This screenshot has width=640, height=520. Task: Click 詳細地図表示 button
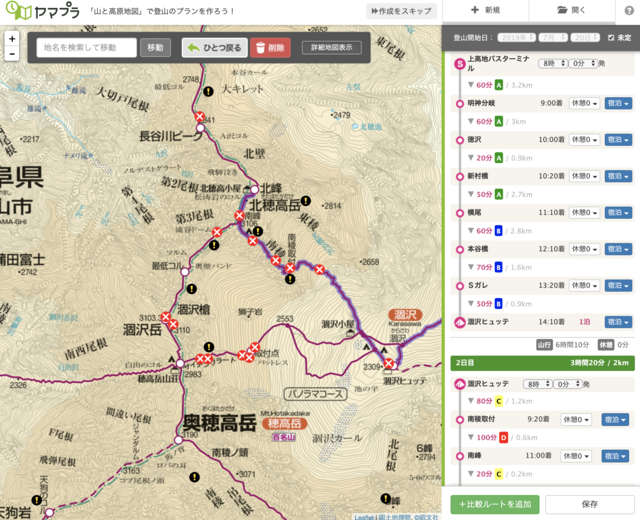coord(331,48)
